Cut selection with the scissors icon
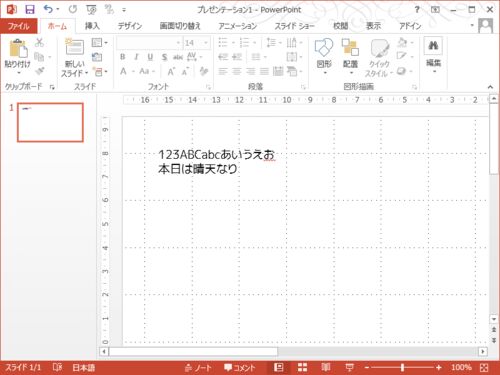500x375 pixels. [x=39, y=42]
